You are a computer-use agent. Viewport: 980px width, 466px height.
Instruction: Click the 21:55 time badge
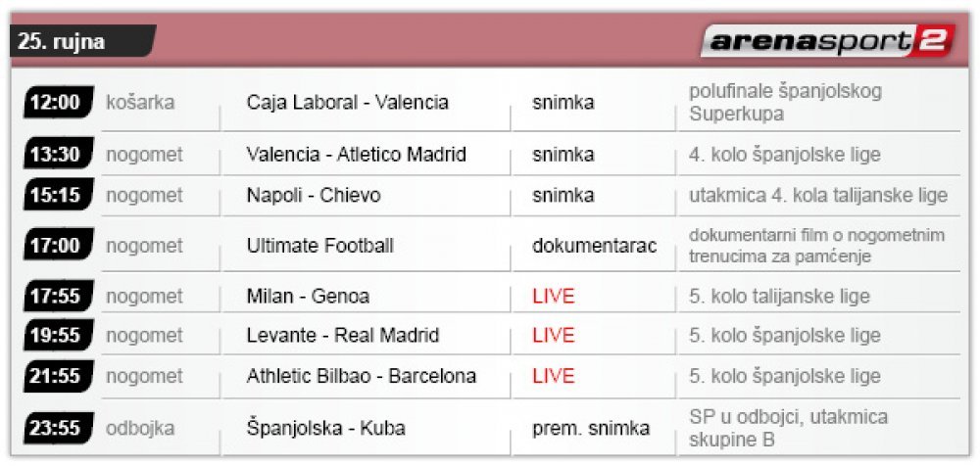coord(58,376)
